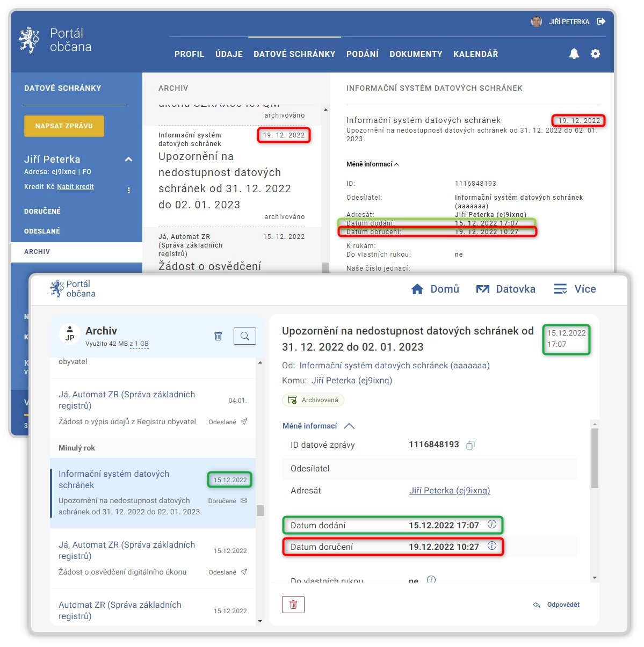
Task: Open 'Žádost o osvědčení digitálního úkonu' message
Action: pyautogui.click(x=153, y=558)
